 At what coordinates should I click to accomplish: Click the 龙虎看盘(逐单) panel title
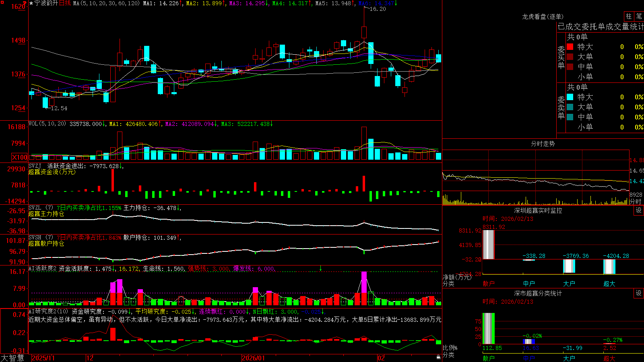click(x=543, y=16)
